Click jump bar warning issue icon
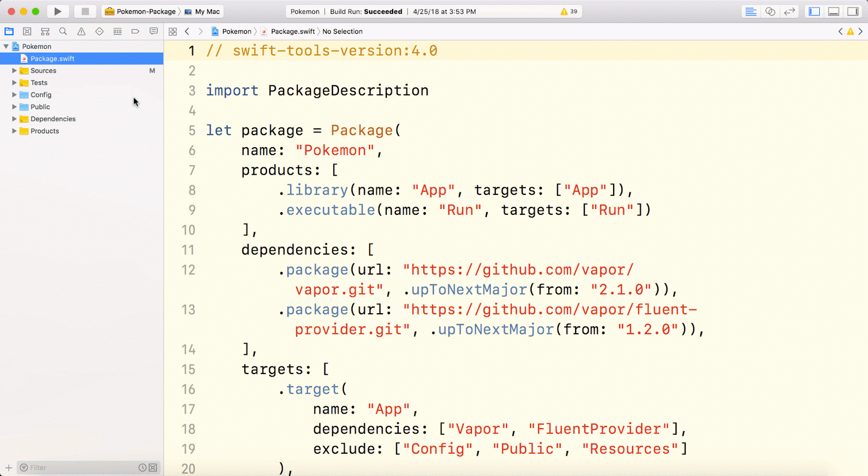 click(851, 31)
